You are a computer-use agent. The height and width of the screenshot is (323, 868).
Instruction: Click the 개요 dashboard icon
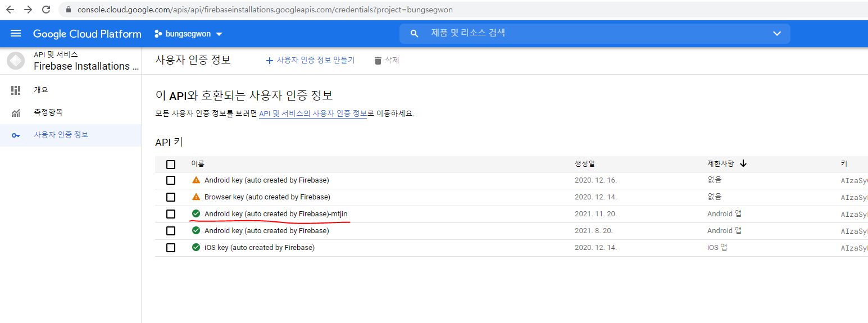[x=16, y=90]
